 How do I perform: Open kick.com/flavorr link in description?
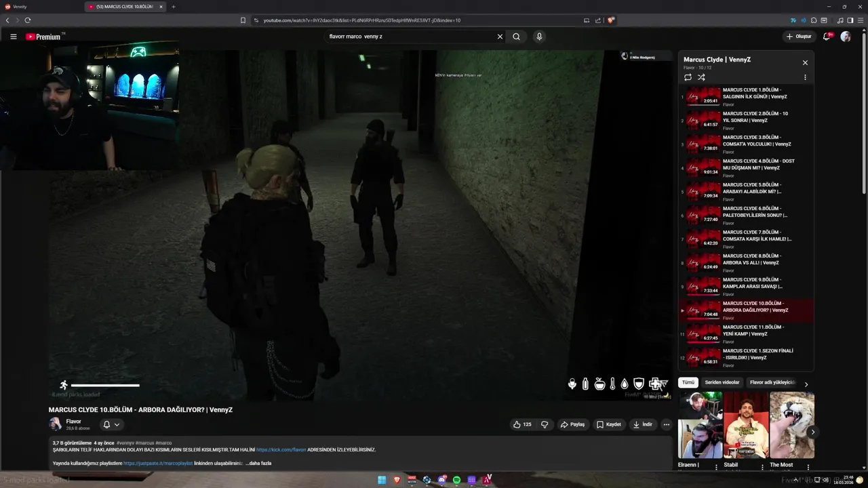(281, 449)
